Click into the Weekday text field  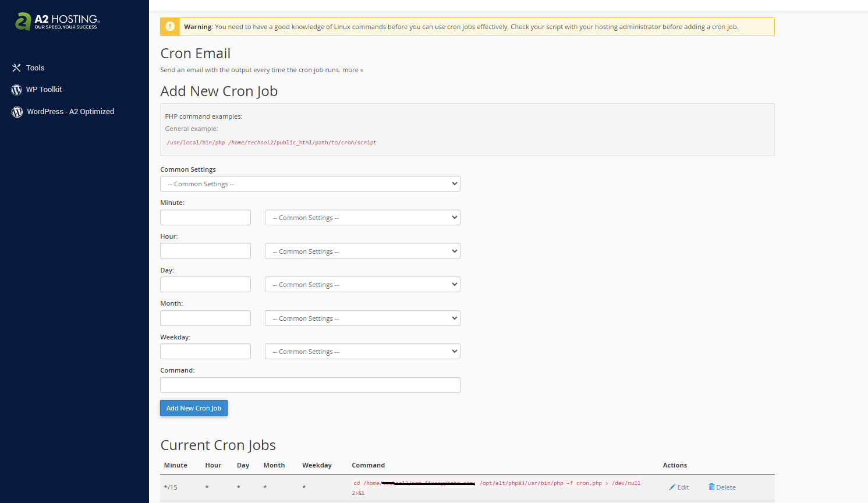[x=205, y=352]
